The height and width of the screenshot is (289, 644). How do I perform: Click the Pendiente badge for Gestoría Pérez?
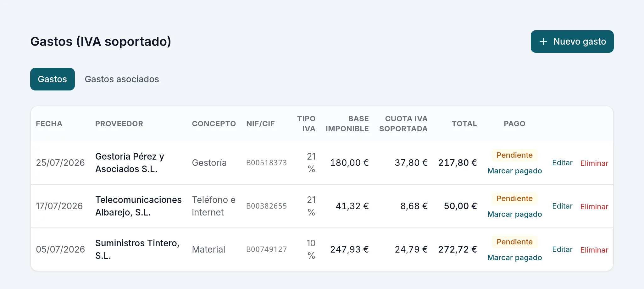pos(514,155)
